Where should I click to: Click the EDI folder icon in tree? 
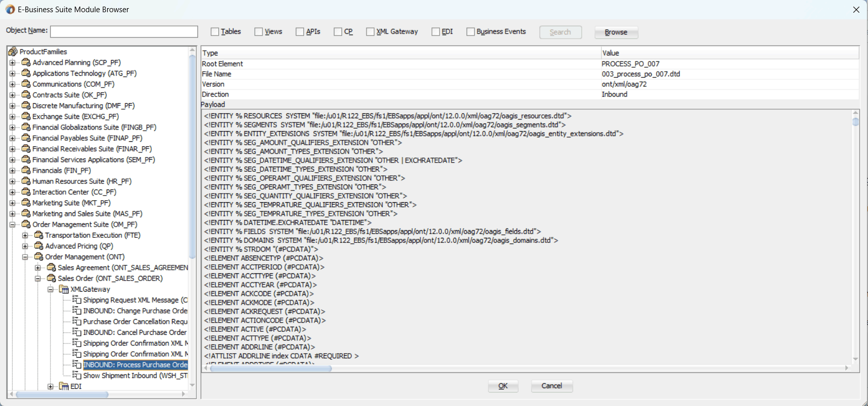(64, 386)
